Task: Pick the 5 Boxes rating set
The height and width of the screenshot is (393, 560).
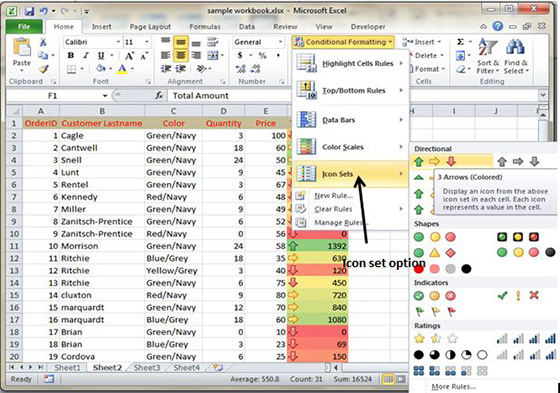Action: pyautogui.click(x=450, y=371)
